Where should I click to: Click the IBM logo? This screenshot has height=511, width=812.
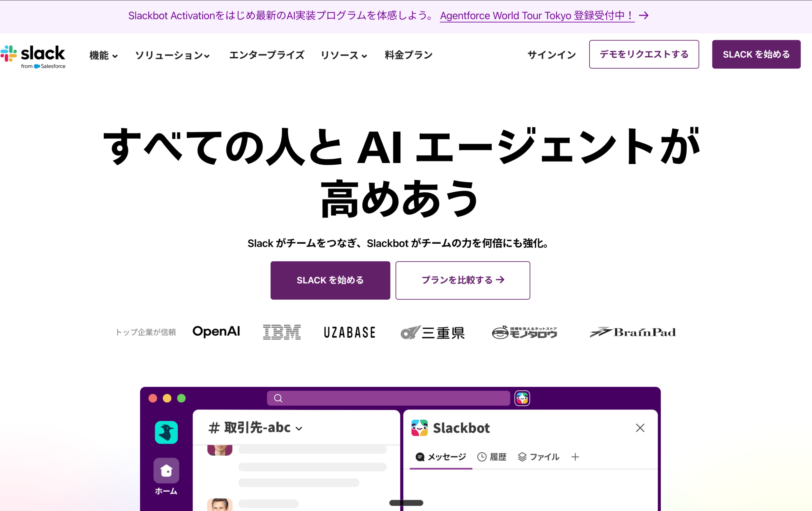pyautogui.click(x=282, y=332)
